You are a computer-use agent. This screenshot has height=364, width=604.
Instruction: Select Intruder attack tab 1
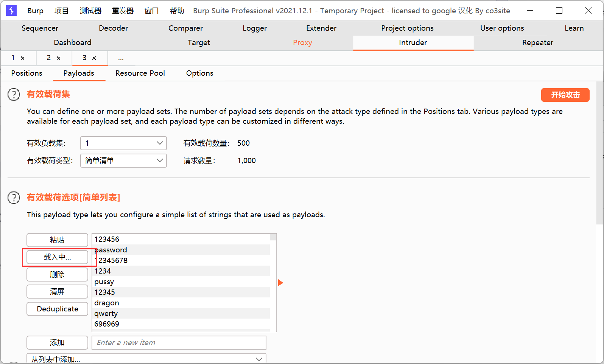(13, 58)
